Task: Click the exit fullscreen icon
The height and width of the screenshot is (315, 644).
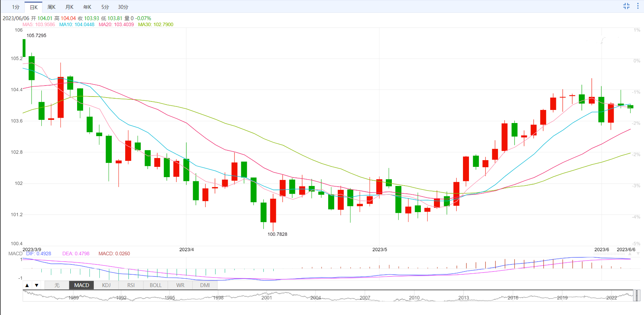Action: point(626,6)
